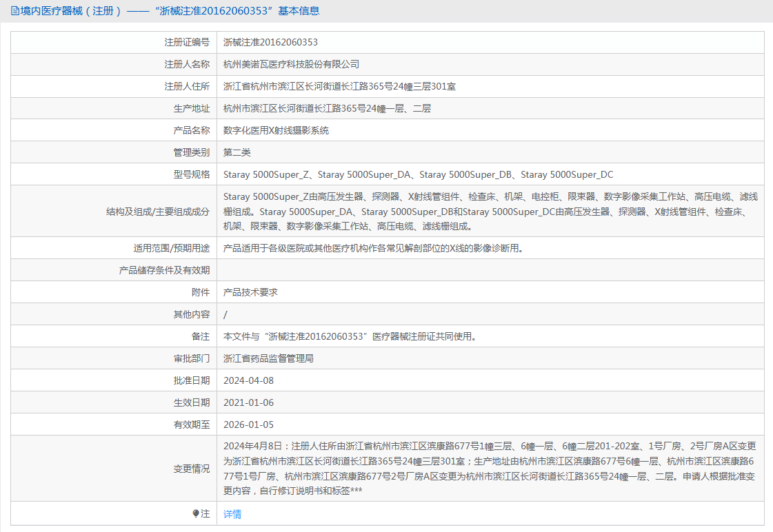Select the registration number 浙械注准20162060353 value in the 注册证编号 row
The width and height of the screenshot is (773, 532).
click(270, 42)
